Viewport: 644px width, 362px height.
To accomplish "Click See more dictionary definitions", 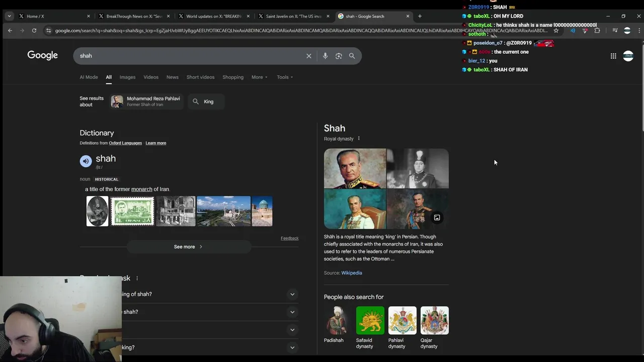I will pyautogui.click(x=188, y=247).
